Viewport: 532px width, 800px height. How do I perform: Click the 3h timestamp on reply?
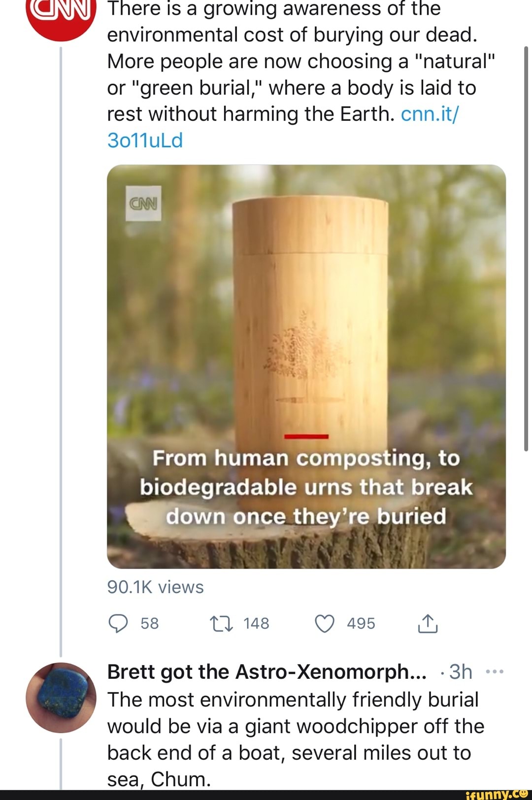(461, 671)
